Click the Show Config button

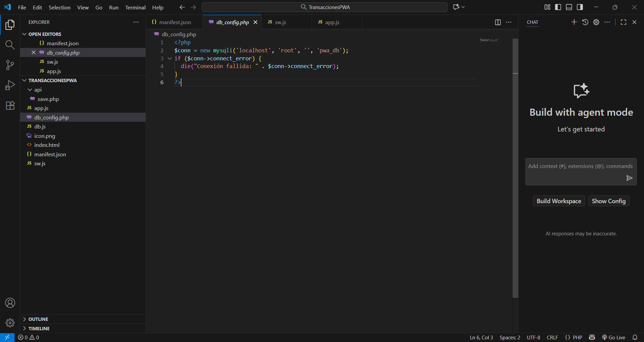(608, 201)
